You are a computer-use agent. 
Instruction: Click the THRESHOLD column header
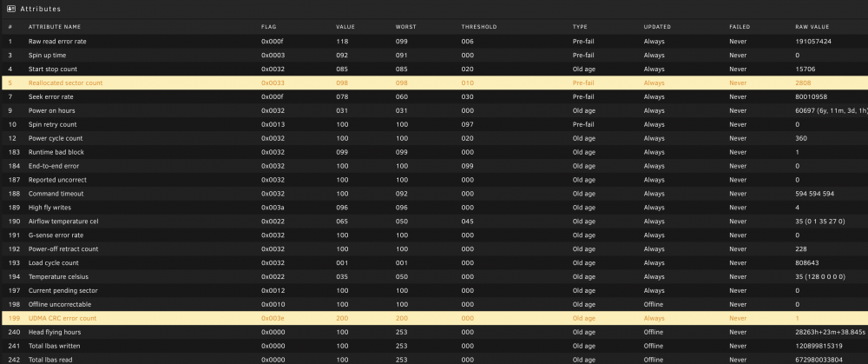[x=479, y=27]
